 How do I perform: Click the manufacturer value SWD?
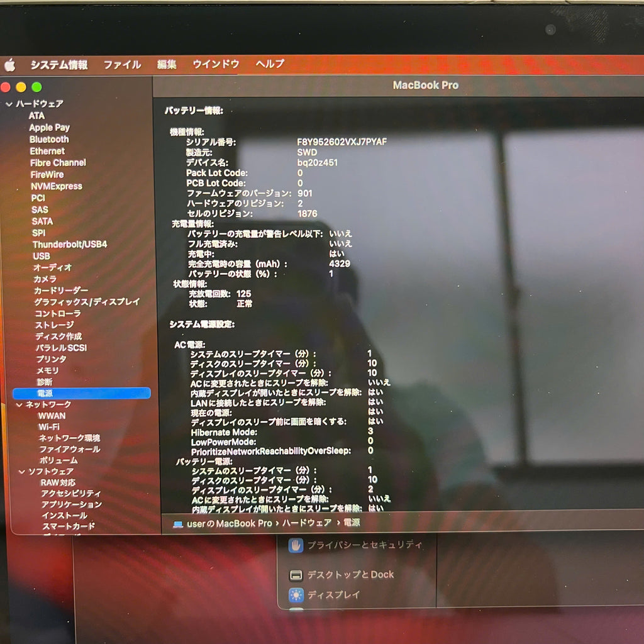click(307, 152)
